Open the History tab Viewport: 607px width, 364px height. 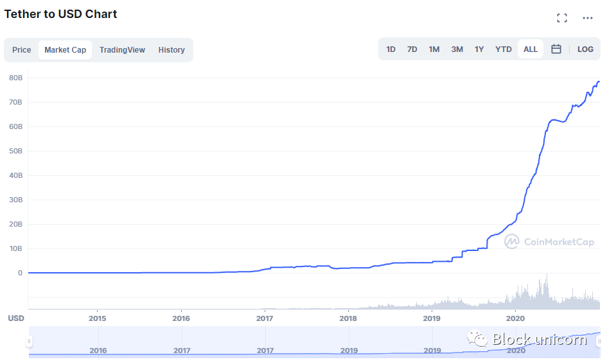point(172,50)
